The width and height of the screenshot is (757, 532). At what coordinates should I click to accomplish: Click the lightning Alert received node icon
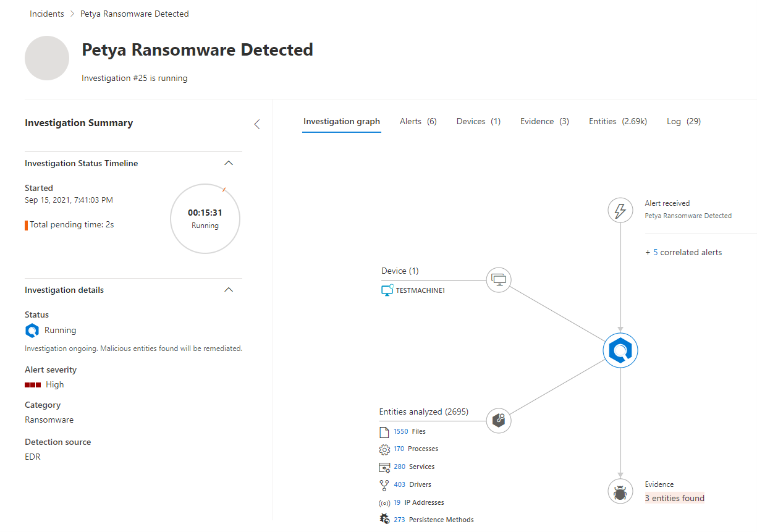coord(620,210)
